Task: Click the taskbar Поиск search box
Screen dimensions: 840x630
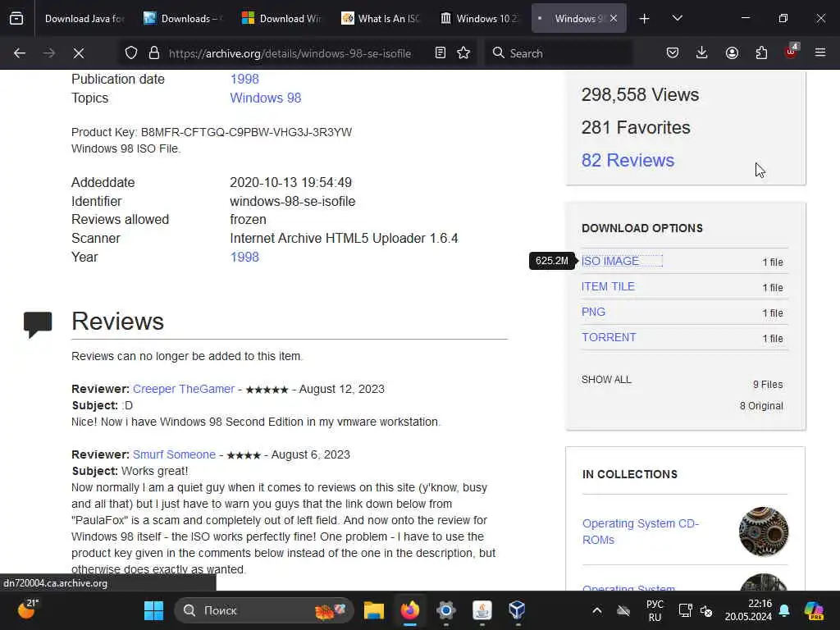Action: coord(264,610)
